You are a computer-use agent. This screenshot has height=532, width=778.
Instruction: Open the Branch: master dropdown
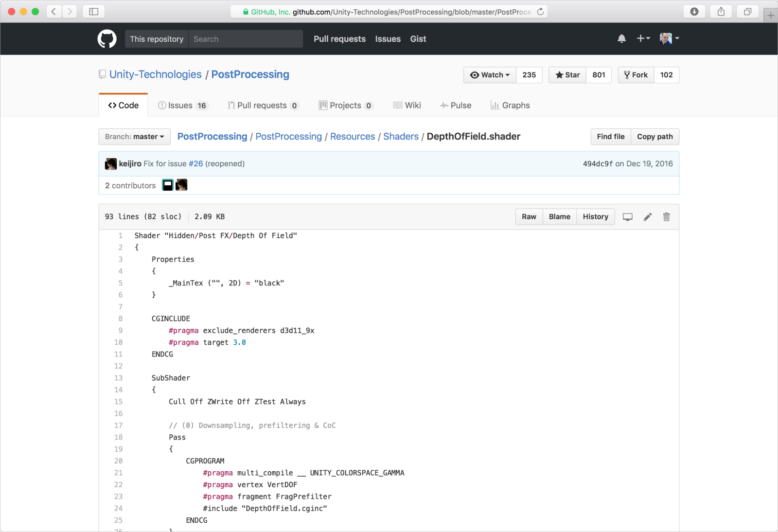pos(135,137)
